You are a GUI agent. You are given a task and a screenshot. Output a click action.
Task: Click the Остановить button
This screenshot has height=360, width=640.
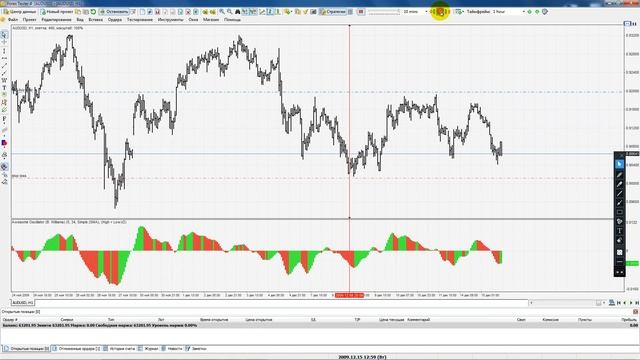click(114, 12)
